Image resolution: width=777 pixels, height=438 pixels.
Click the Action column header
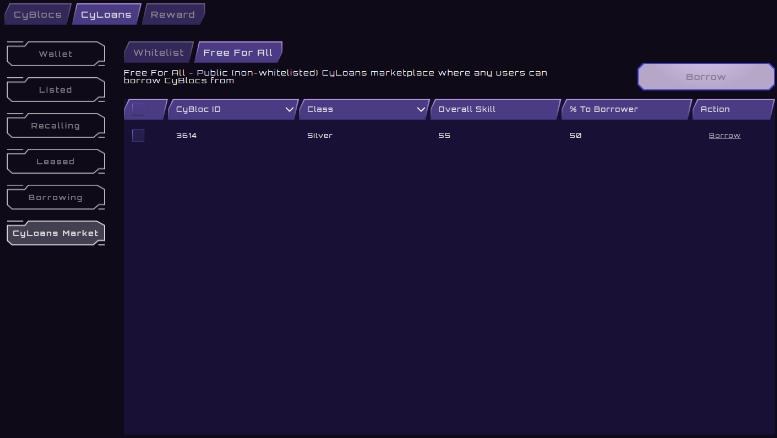[733, 109]
